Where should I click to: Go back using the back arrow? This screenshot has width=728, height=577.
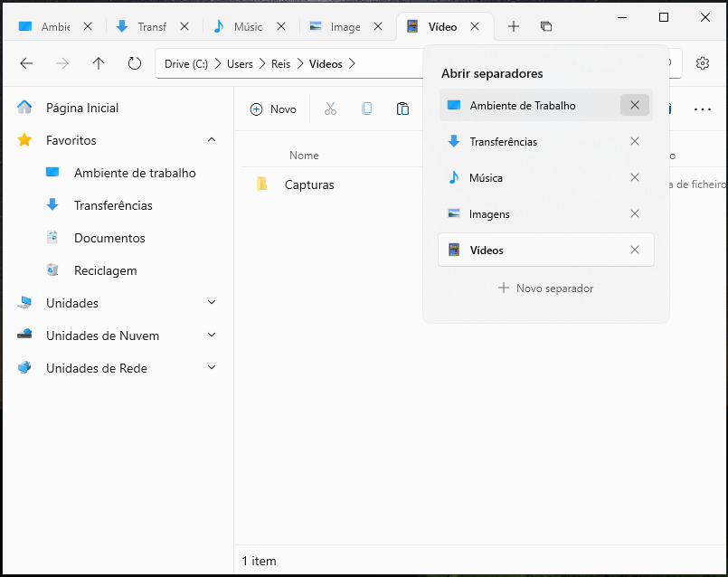click(26, 63)
